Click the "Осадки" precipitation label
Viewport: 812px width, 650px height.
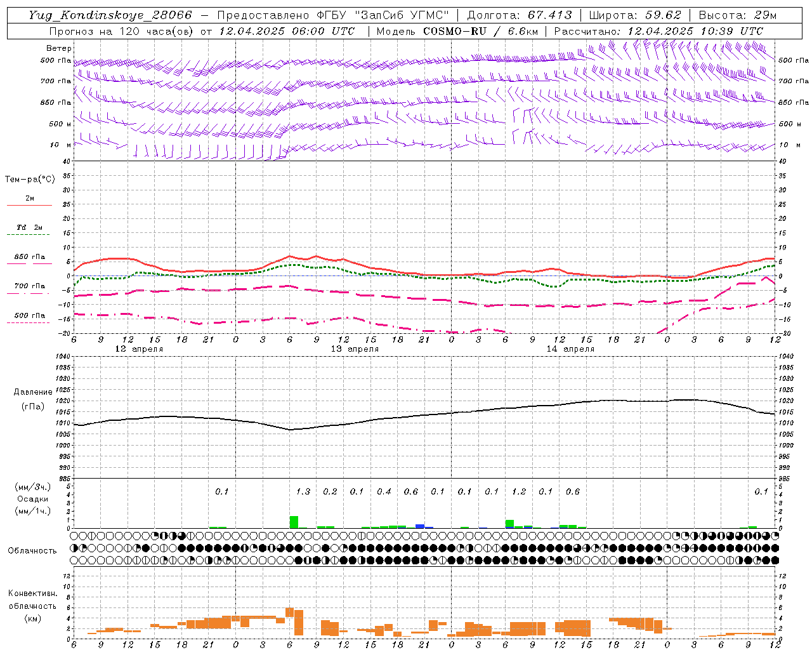33,499
